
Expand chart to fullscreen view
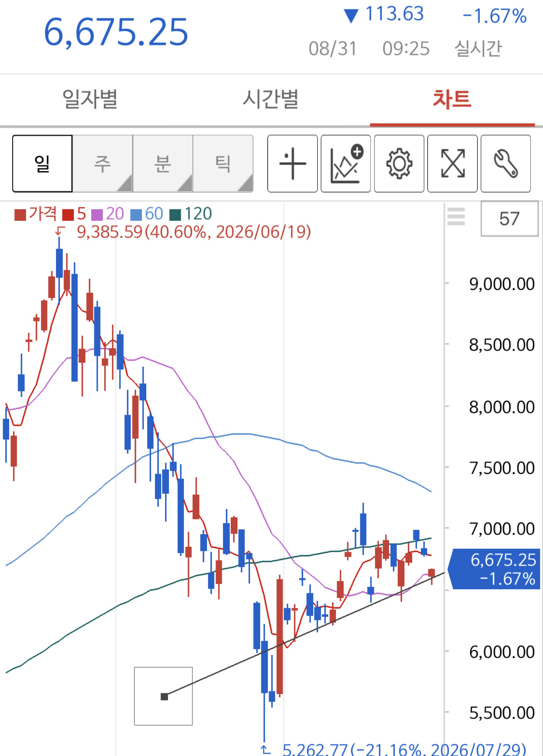[x=452, y=163]
